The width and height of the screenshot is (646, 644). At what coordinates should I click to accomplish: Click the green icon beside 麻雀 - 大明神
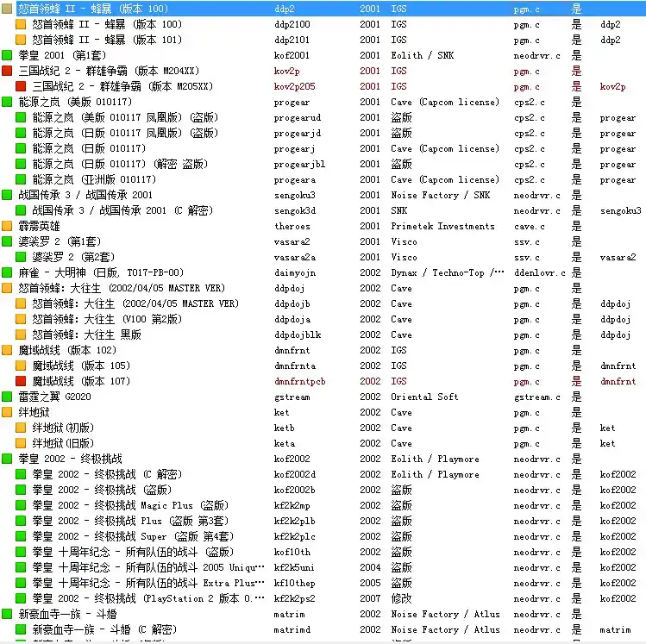[x=7, y=272]
